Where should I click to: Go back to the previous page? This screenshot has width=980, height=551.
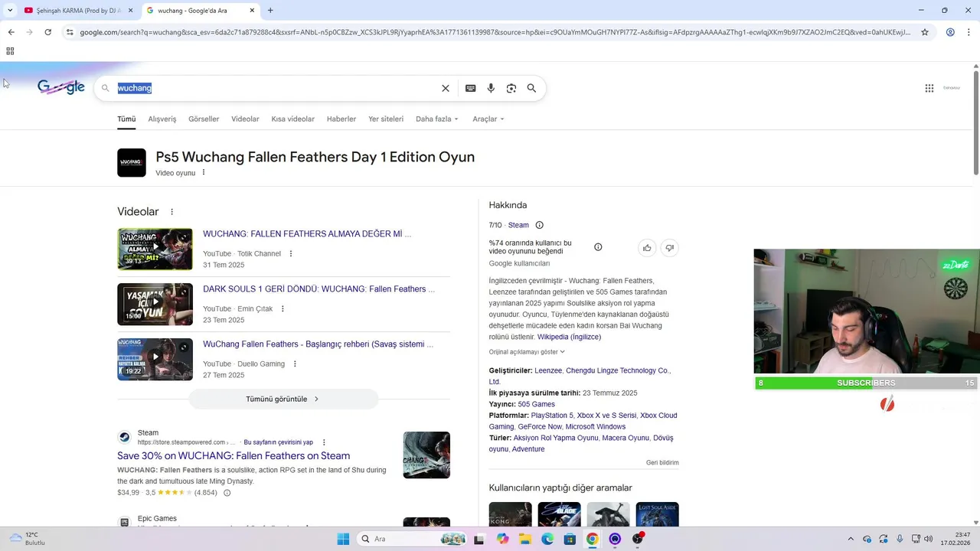(11, 32)
